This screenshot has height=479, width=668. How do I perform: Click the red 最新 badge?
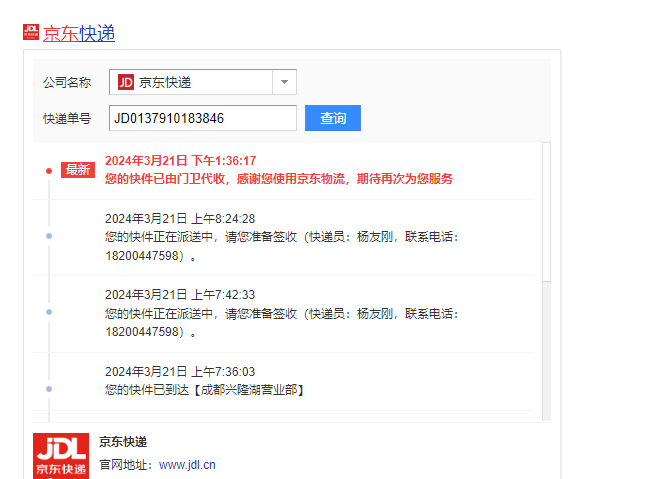pyautogui.click(x=78, y=170)
